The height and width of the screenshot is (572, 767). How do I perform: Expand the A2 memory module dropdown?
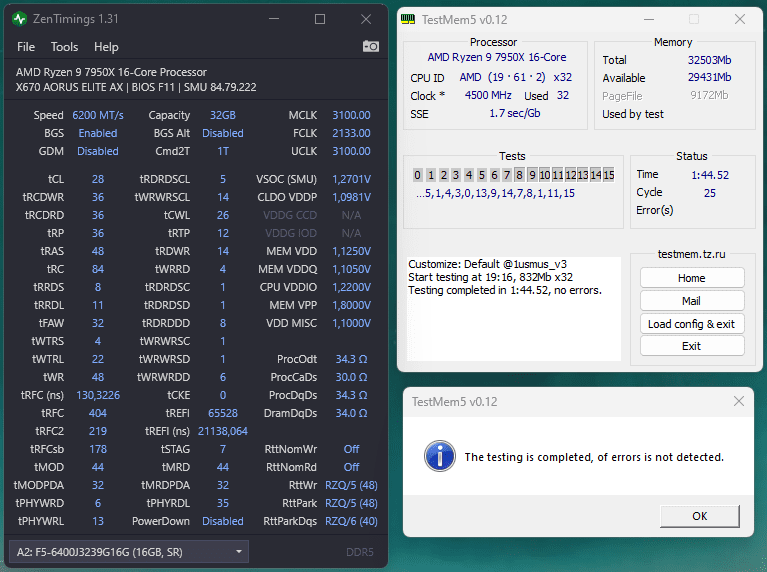(x=129, y=552)
